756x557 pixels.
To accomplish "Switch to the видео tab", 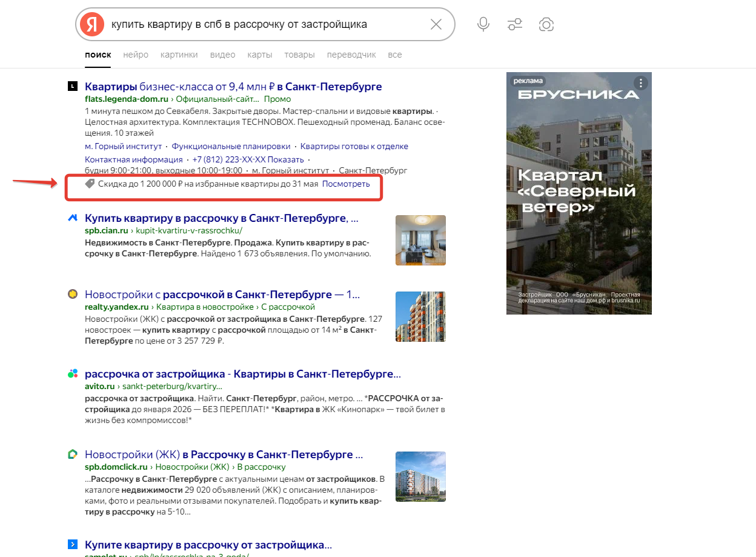I will pos(222,55).
